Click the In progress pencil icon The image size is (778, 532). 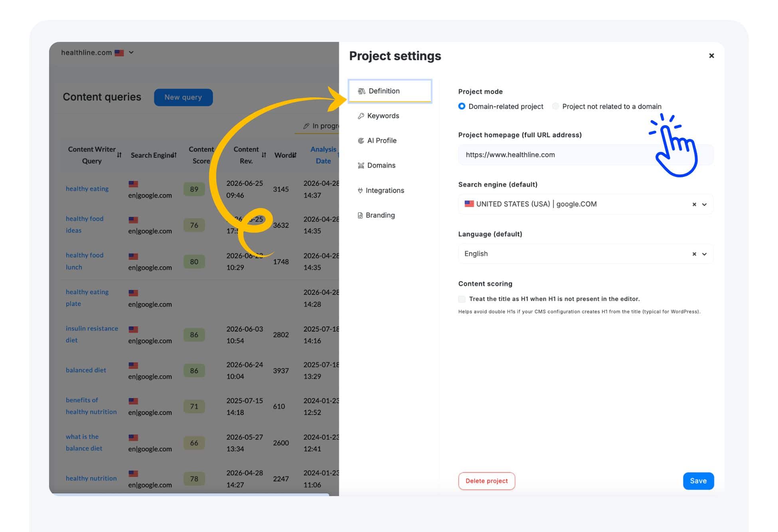306,126
